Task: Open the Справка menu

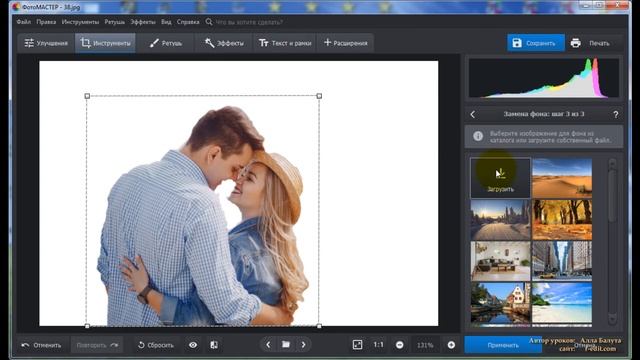Action: tap(188, 22)
